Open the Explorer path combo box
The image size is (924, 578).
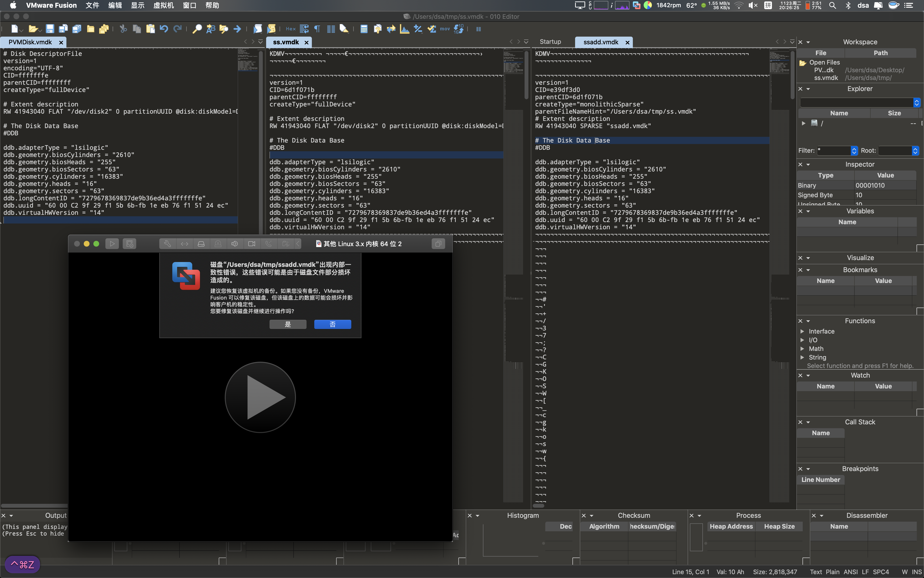[860, 102]
